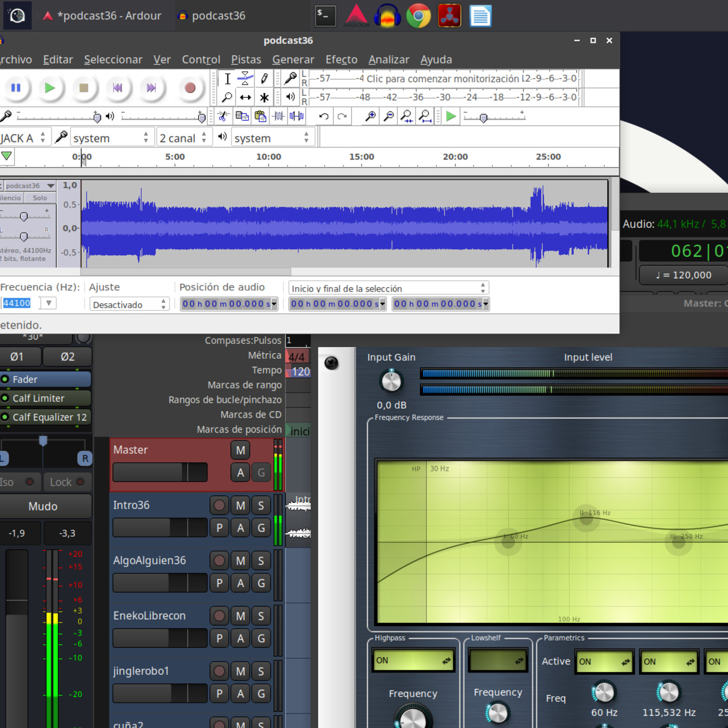
Task: Open the Efecto menu
Action: click(x=341, y=59)
